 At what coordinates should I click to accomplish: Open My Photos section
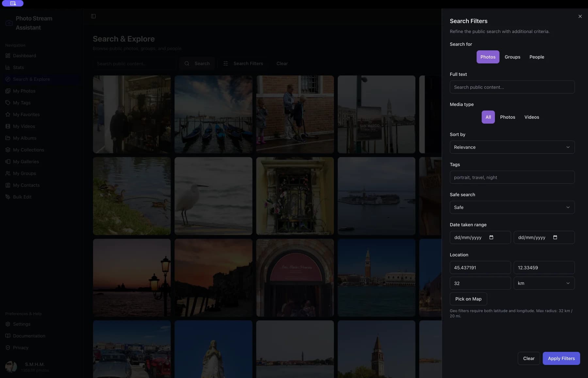click(24, 91)
